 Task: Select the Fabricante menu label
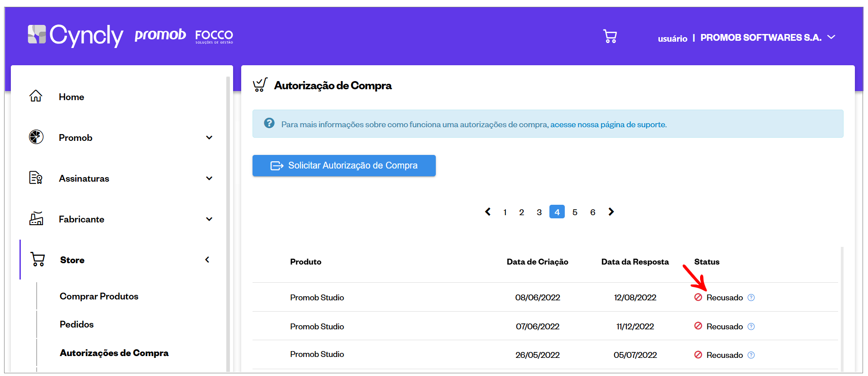[81, 219]
